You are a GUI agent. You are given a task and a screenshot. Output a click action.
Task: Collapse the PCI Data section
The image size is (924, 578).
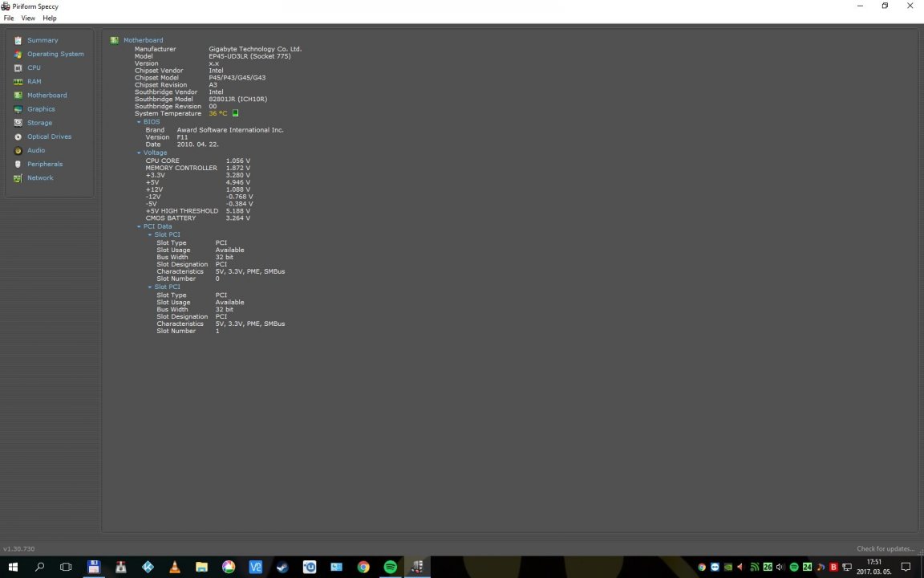[x=139, y=226]
